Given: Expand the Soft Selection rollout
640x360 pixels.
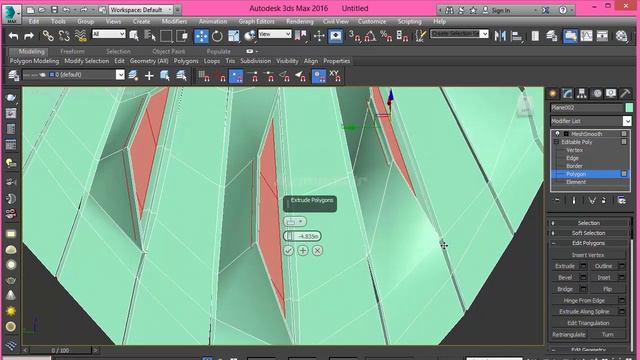Looking at the screenshot, I should click(x=588, y=233).
